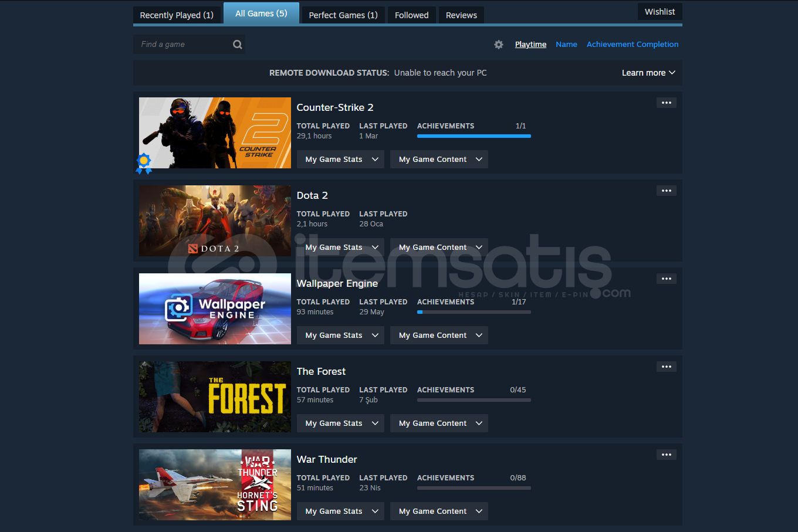Click the "23 Nis" last played date

click(x=370, y=488)
